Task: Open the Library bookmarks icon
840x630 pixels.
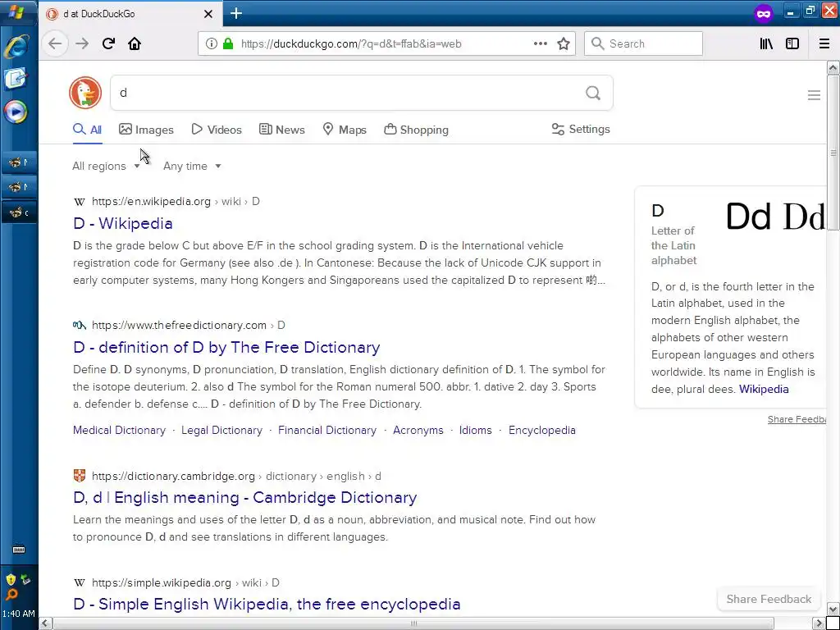Action: (x=766, y=44)
